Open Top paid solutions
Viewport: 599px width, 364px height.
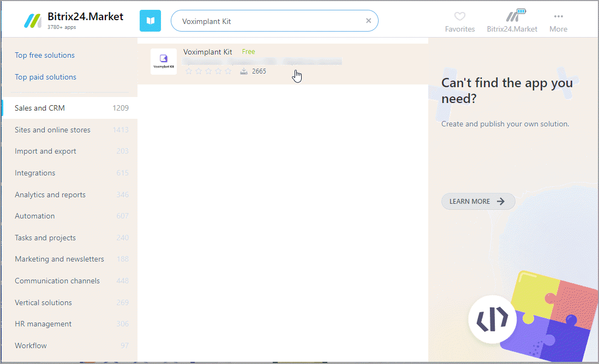(45, 77)
